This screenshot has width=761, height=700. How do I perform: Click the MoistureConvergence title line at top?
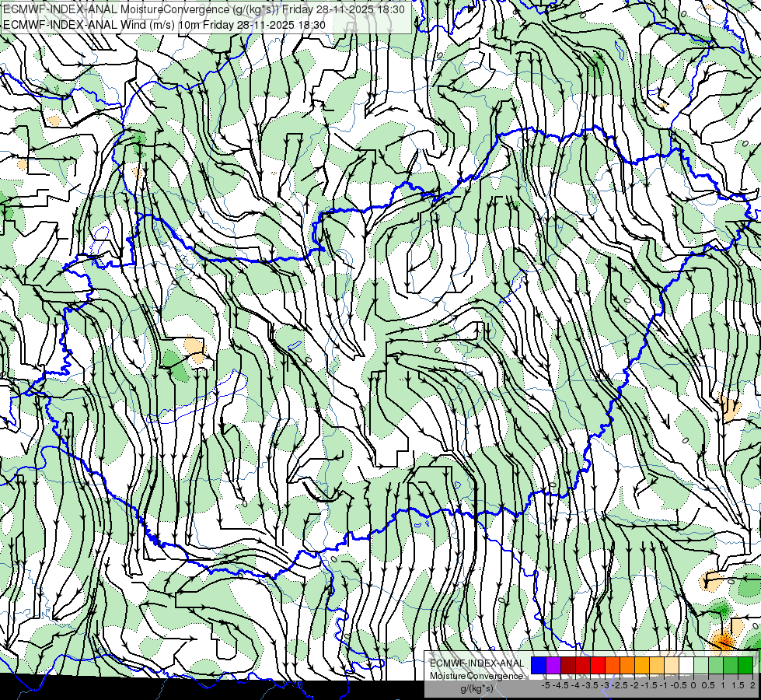(x=204, y=9)
